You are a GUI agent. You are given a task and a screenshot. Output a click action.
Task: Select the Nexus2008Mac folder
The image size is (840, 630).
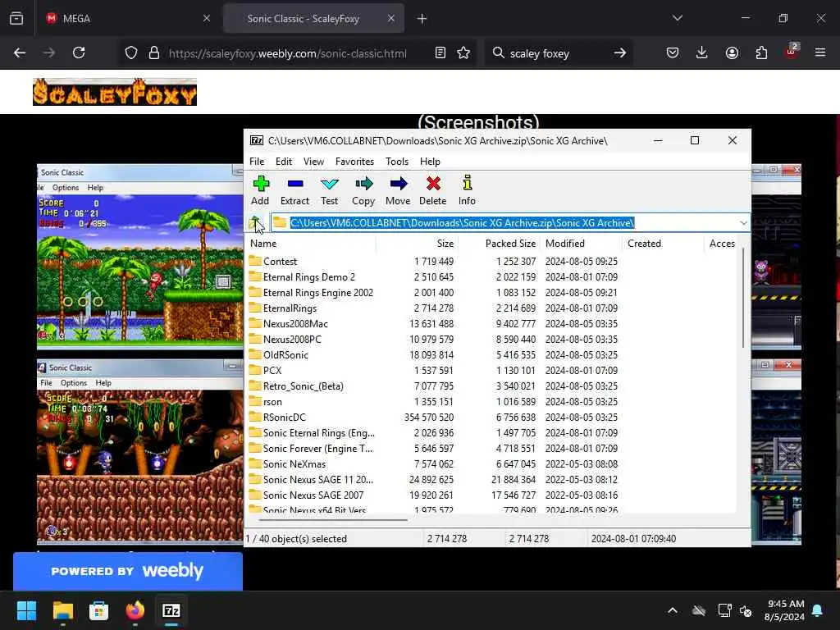tap(295, 323)
